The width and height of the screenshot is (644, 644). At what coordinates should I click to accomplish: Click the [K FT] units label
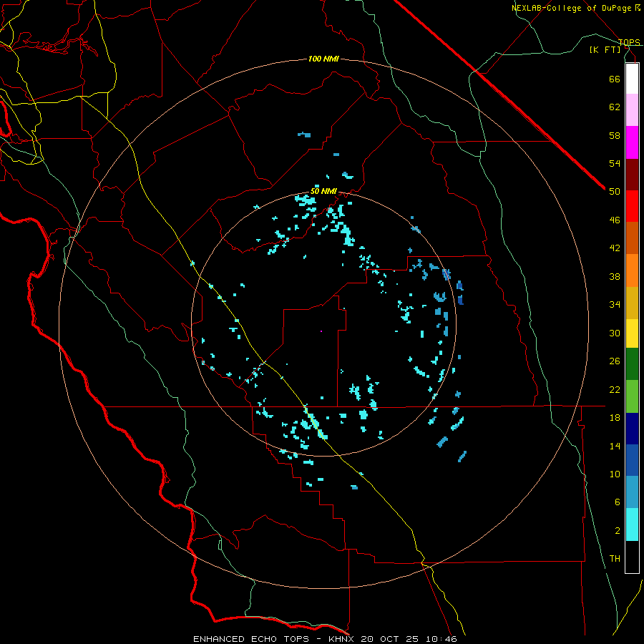[605, 50]
